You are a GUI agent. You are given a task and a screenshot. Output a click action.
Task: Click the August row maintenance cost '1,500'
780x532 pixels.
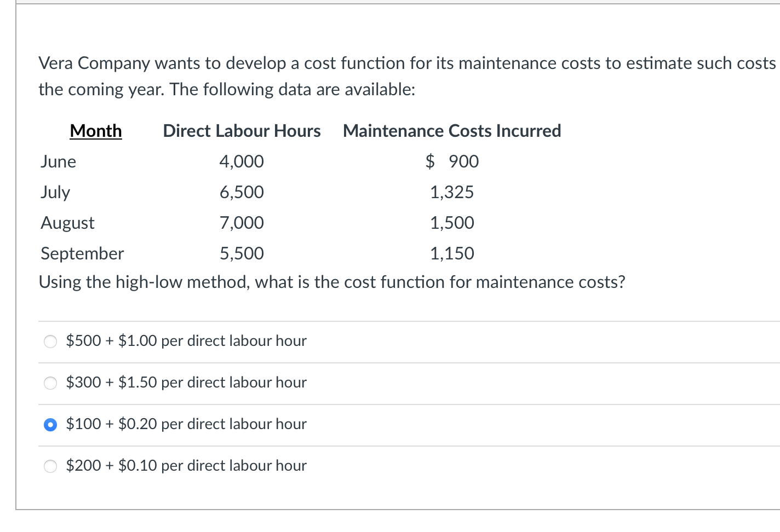(451, 223)
